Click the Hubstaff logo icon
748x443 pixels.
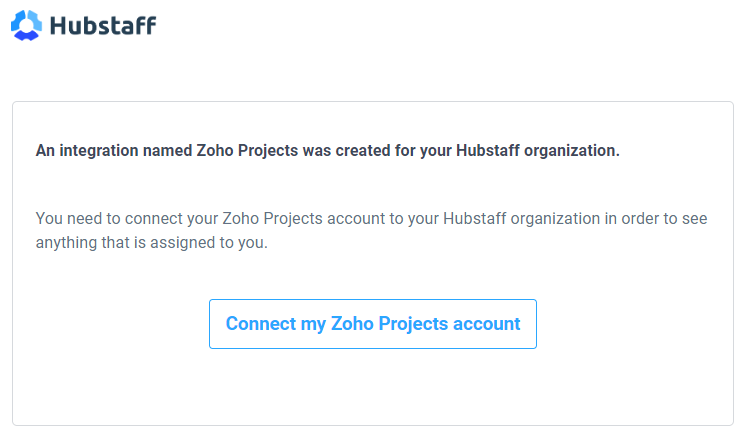(x=26, y=25)
